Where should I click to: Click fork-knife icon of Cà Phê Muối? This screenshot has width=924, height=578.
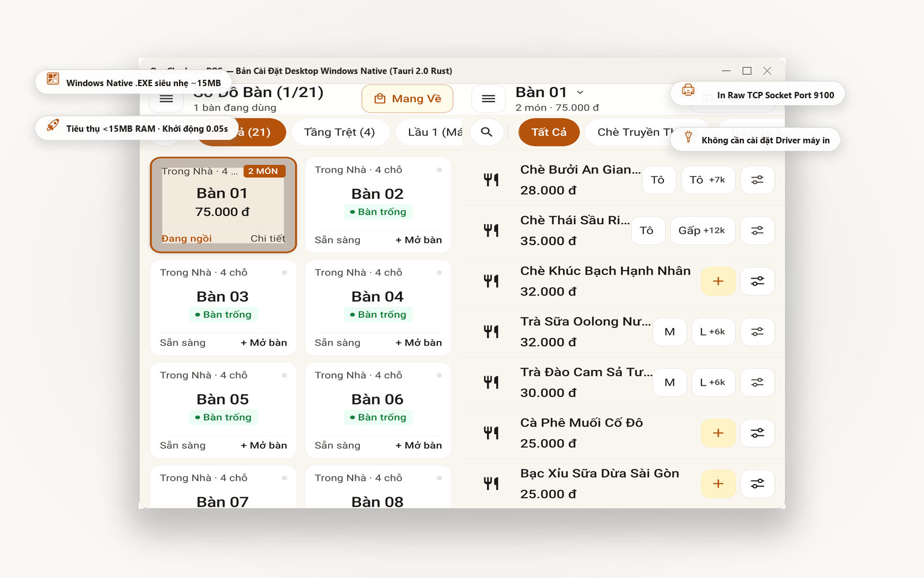491,433
